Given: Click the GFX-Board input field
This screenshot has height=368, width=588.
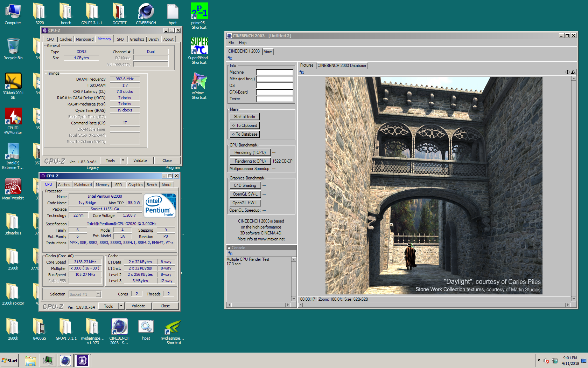Looking at the screenshot, I should (274, 92).
